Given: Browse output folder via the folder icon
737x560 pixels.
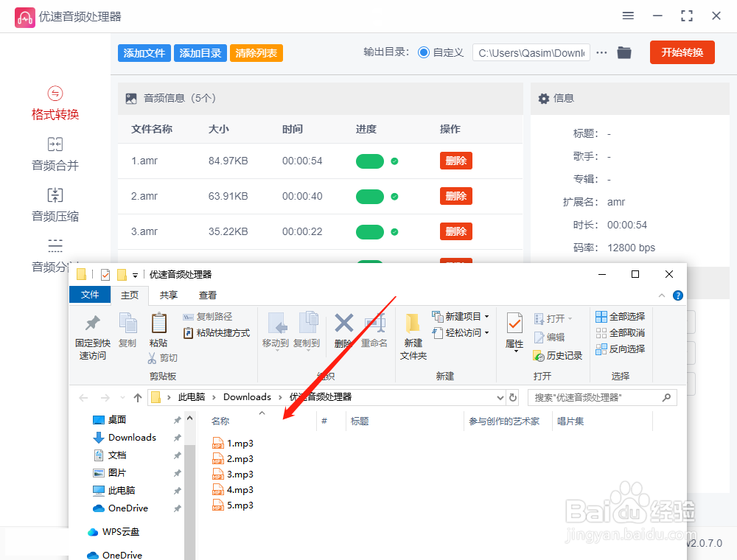Looking at the screenshot, I should [x=624, y=52].
